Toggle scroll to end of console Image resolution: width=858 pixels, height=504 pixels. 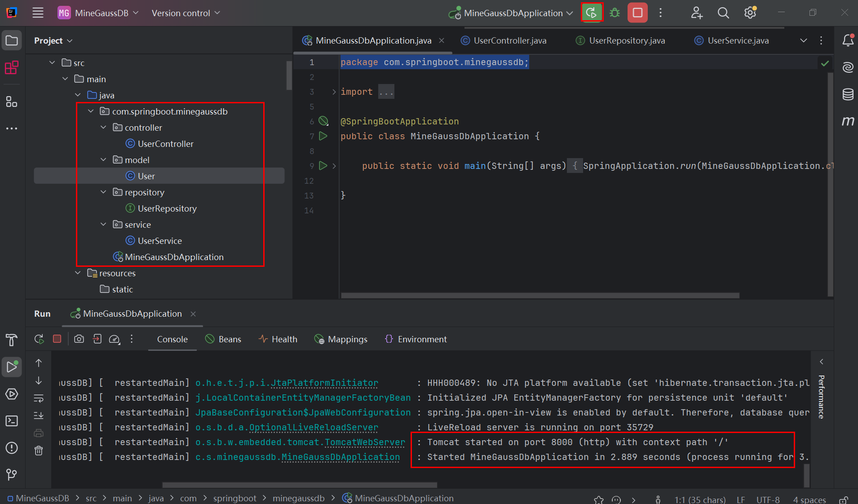pyautogui.click(x=39, y=416)
